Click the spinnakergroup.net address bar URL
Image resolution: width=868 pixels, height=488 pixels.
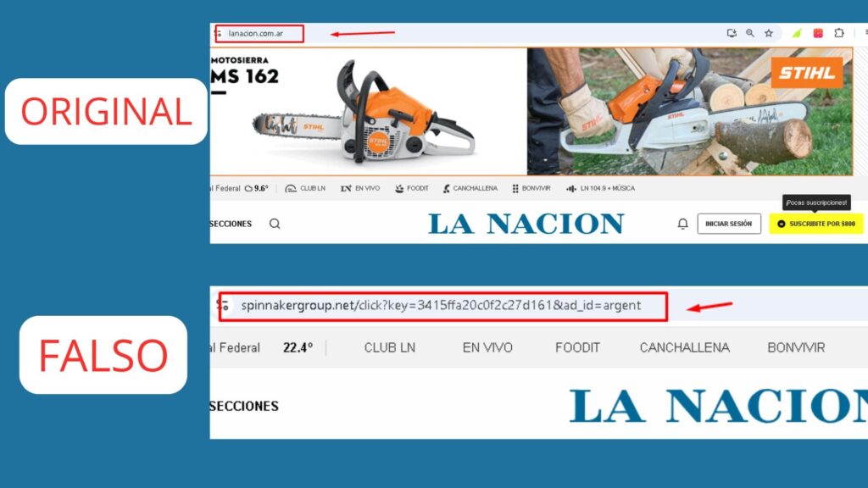(x=441, y=305)
